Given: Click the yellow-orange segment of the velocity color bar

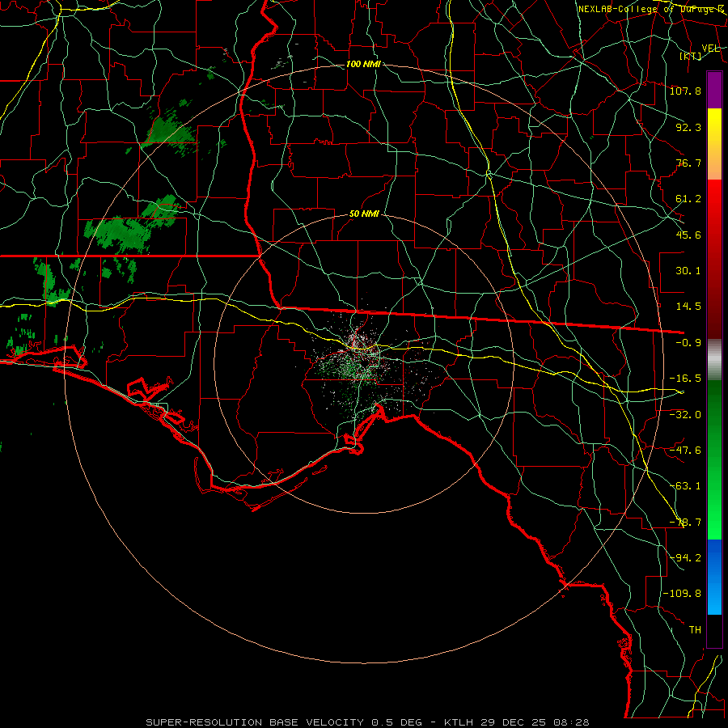Looking at the screenshot, I should (x=714, y=144).
